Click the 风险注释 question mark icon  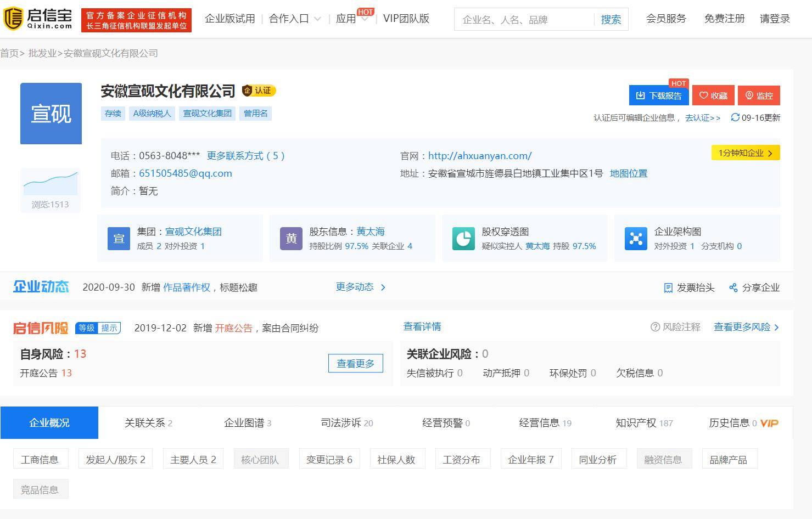pos(655,327)
